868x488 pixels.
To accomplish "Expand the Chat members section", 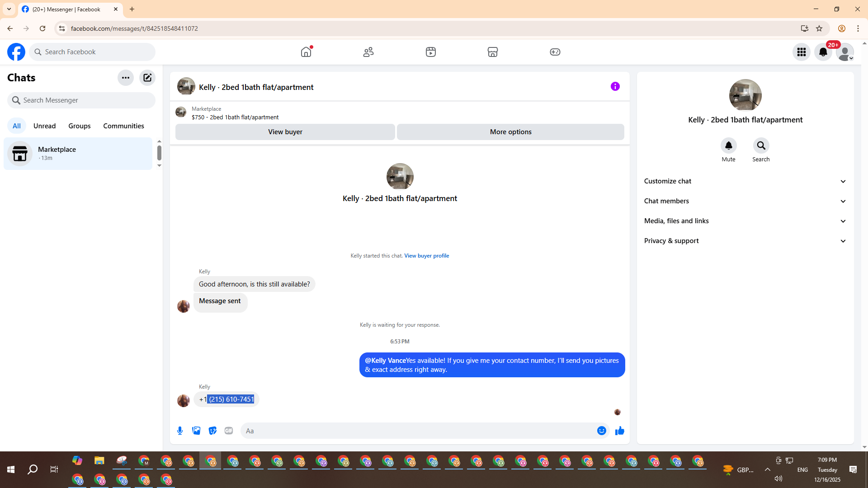I will coord(745,201).
